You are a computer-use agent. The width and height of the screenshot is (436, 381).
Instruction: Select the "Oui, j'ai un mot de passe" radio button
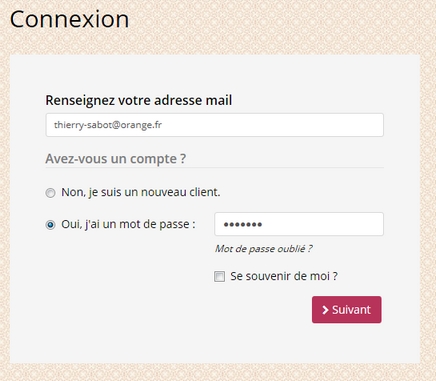tap(50, 225)
